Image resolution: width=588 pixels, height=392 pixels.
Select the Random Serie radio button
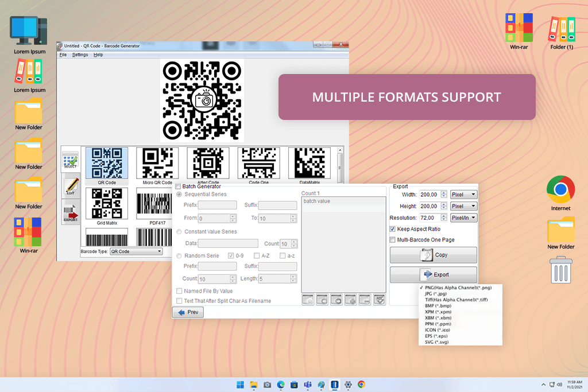179,255
